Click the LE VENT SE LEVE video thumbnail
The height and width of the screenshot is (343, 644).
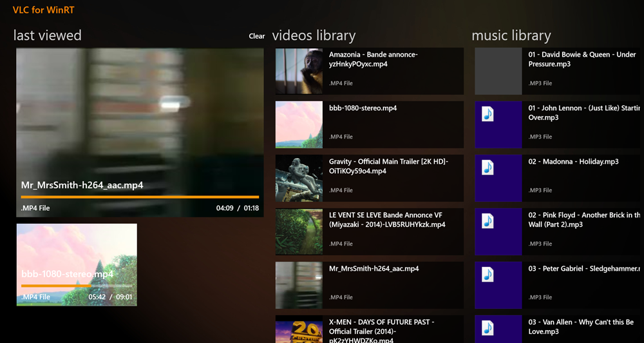pos(299,231)
